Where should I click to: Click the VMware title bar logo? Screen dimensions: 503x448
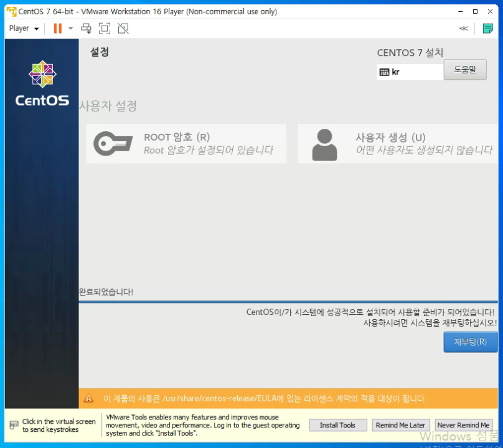click(x=11, y=12)
